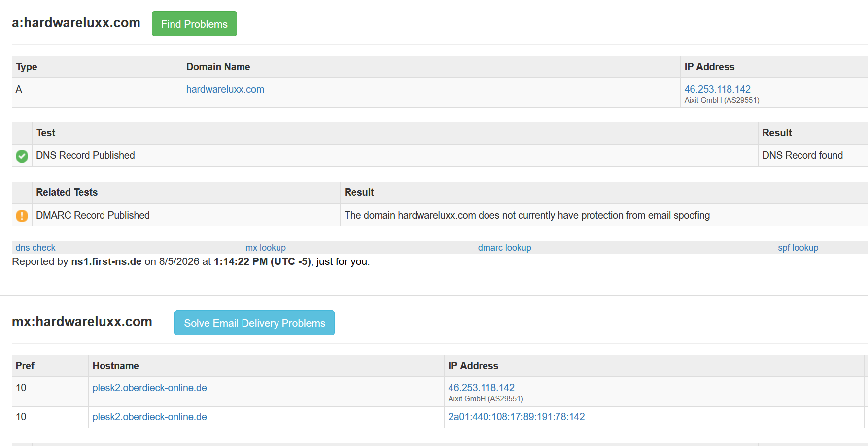This screenshot has width=868, height=446.
Task: Click the email spoofing protection result message
Action: tap(527, 215)
